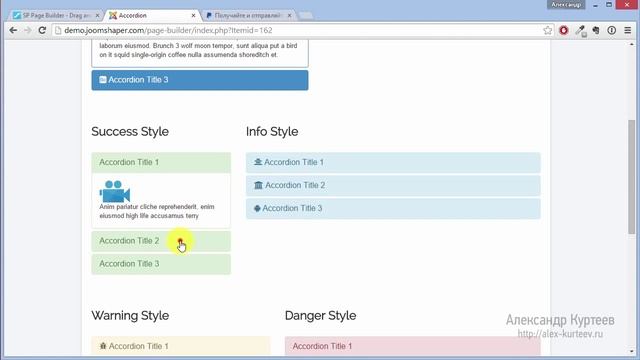Click the Info Style heading

click(x=272, y=131)
